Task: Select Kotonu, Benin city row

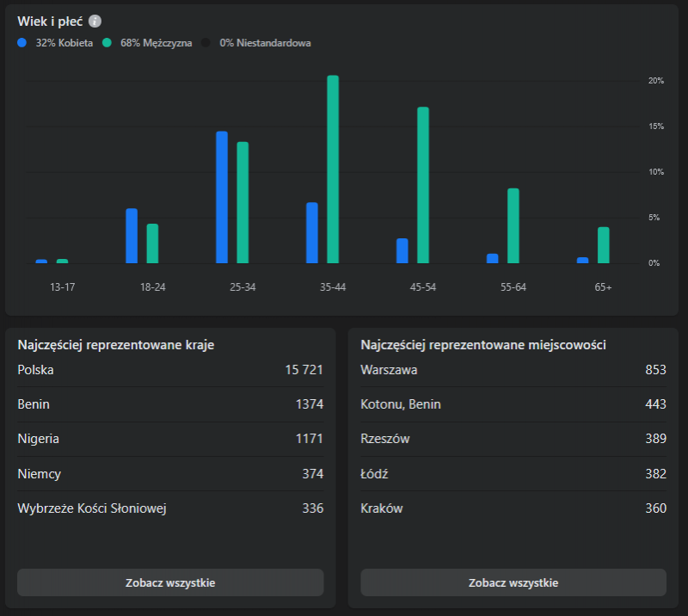Action: (x=513, y=404)
